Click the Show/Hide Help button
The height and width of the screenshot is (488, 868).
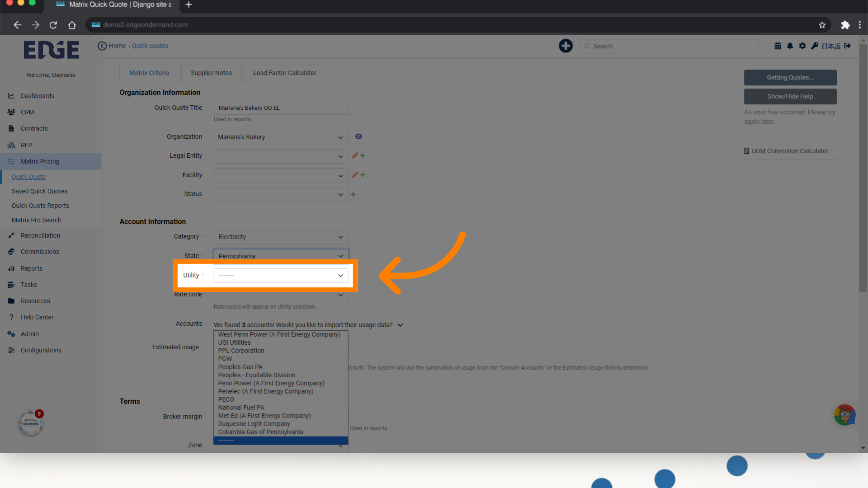[x=790, y=96]
